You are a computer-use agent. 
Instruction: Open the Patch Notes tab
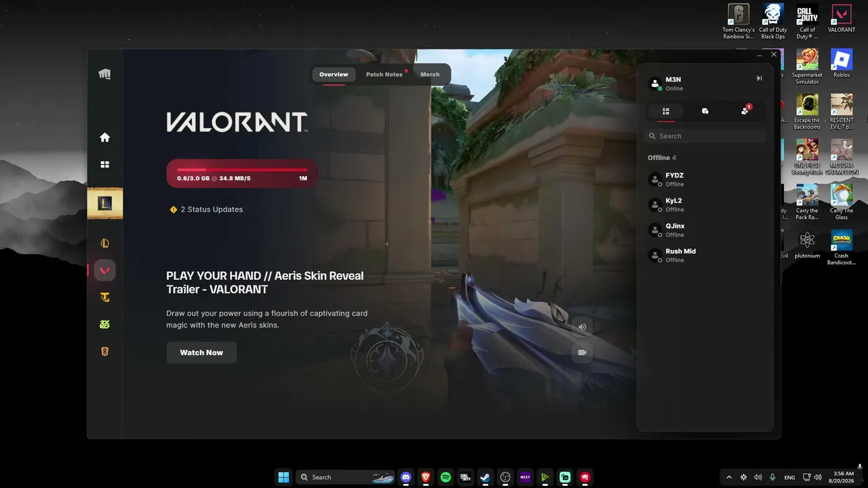(384, 75)
